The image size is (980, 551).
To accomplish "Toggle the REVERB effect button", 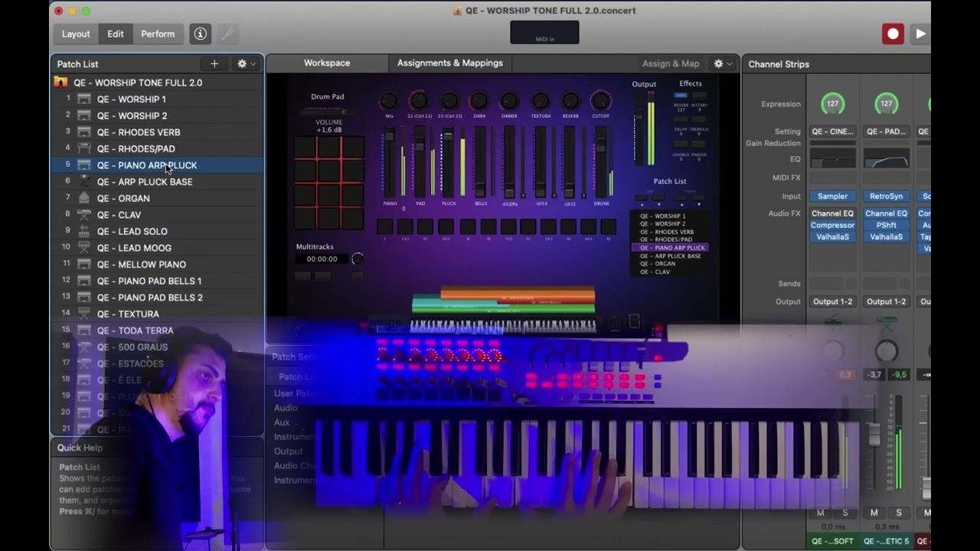I will coord(680,96).
